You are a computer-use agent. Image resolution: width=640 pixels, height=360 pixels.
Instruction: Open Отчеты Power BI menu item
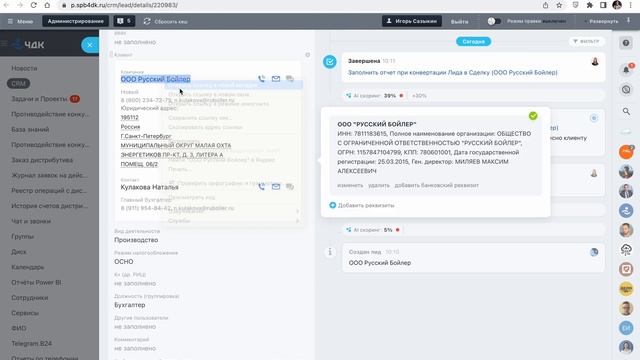pyautogui.click(x=36, y=282)
